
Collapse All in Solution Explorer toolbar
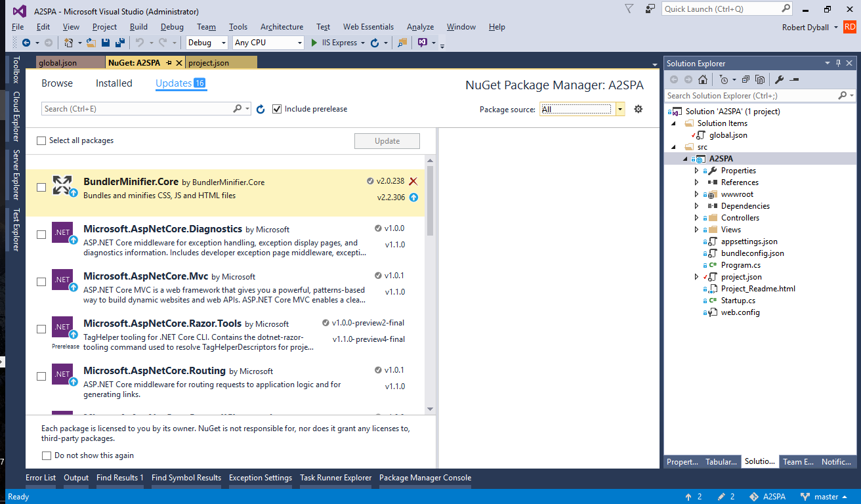pyautogui.click(x=745, y=79)
